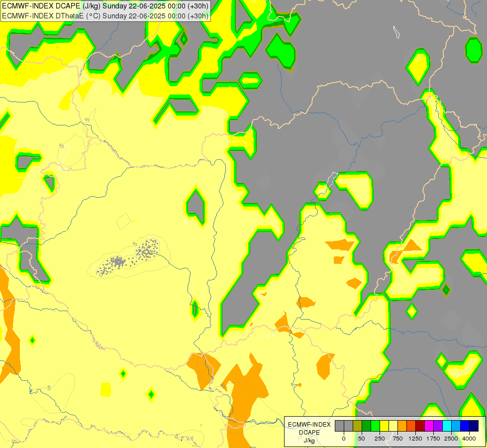Click the DThetaE (°C) title line

pos(105,16)
